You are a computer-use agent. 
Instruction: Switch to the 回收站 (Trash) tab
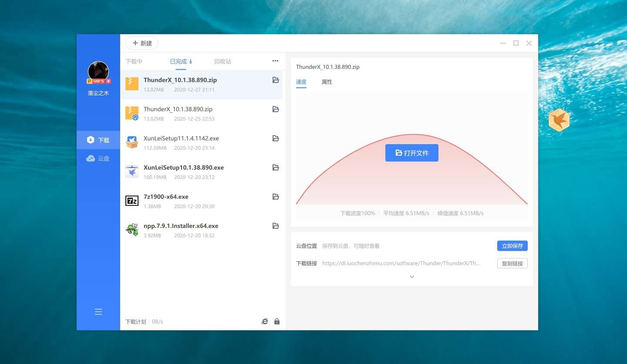[x=222, y=61]
